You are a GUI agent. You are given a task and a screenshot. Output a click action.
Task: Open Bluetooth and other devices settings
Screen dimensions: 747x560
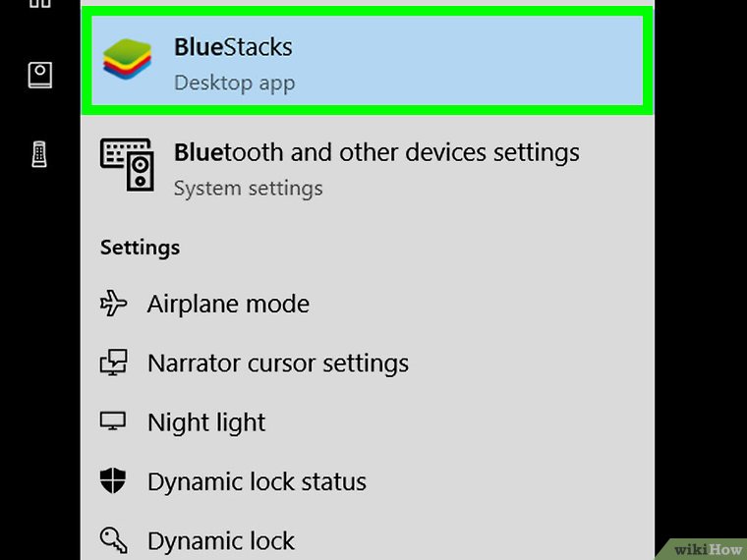pos(376,153)
